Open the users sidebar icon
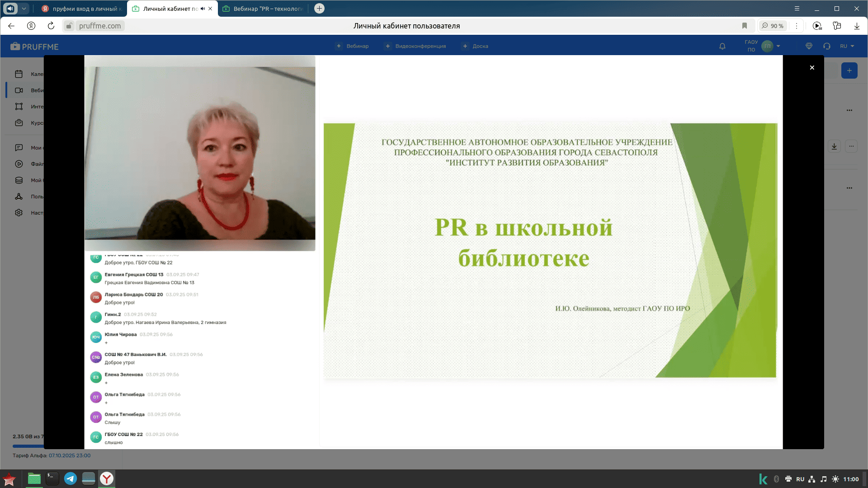The height and width of the screenshot is (488, 868). tap(19, 197)
